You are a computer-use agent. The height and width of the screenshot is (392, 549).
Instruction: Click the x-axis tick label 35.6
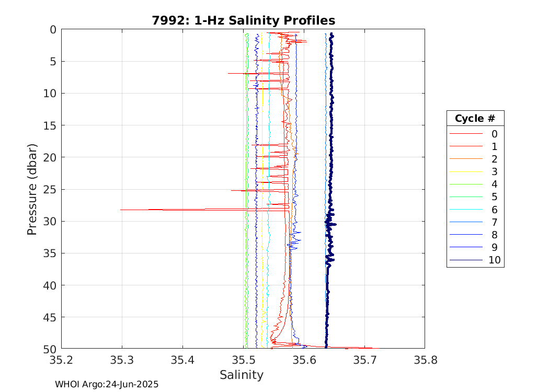[304, 360]
